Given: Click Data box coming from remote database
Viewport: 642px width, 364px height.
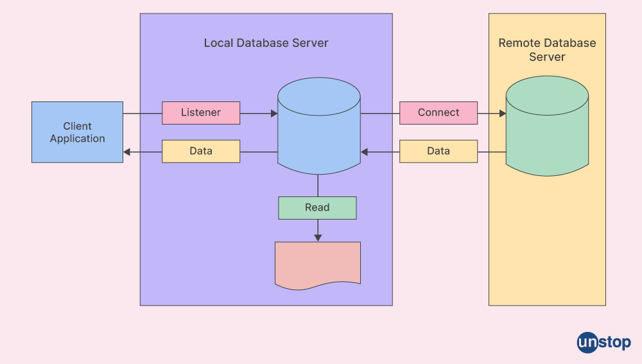Looking at the screenshot, I should click(438, 152).
